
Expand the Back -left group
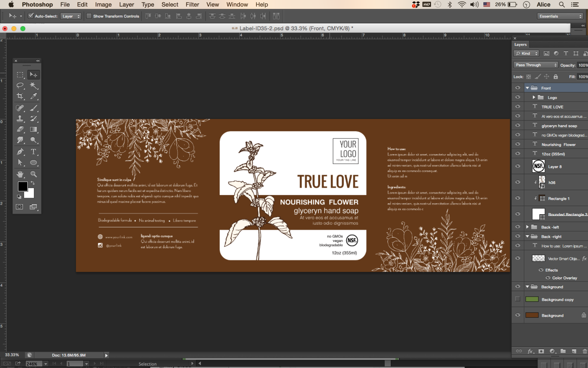527,227
